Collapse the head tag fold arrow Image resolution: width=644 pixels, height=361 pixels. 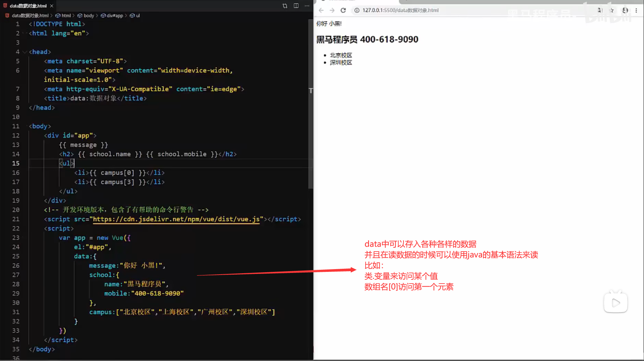tap(24, 52)
